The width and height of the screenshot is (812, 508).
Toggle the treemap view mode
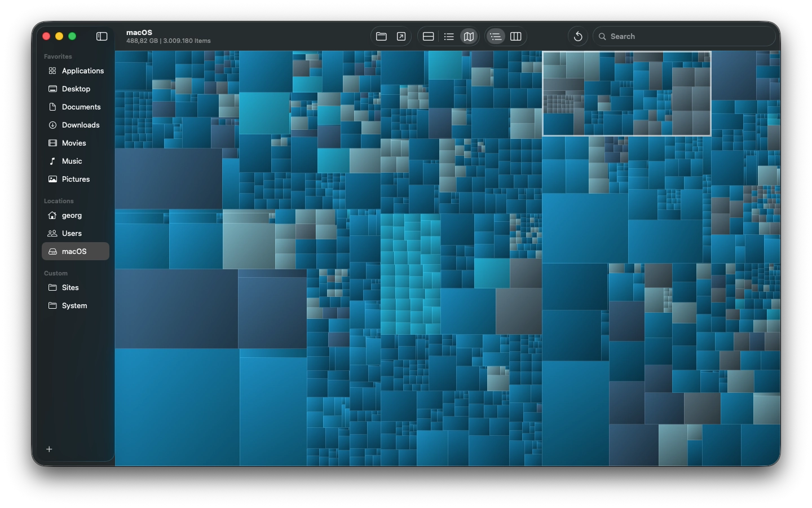pyautogui.click(x=469, y=36)
